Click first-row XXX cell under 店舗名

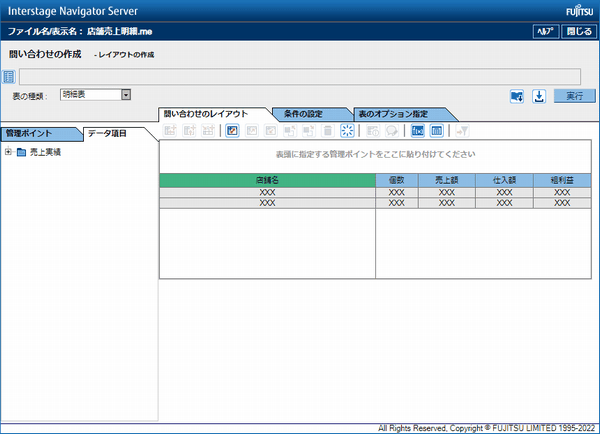pyautogui.click(x=267, y=193)
